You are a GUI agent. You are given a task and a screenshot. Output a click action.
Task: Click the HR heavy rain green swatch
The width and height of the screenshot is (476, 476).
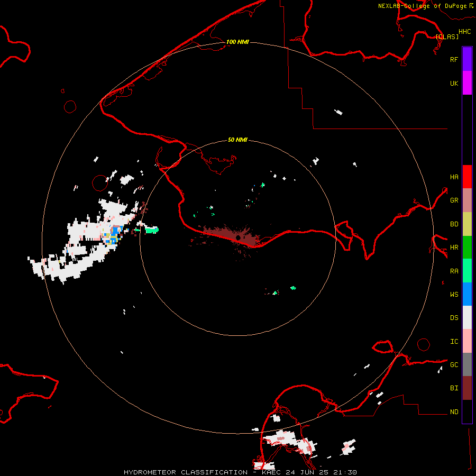(x=467, y=247)
